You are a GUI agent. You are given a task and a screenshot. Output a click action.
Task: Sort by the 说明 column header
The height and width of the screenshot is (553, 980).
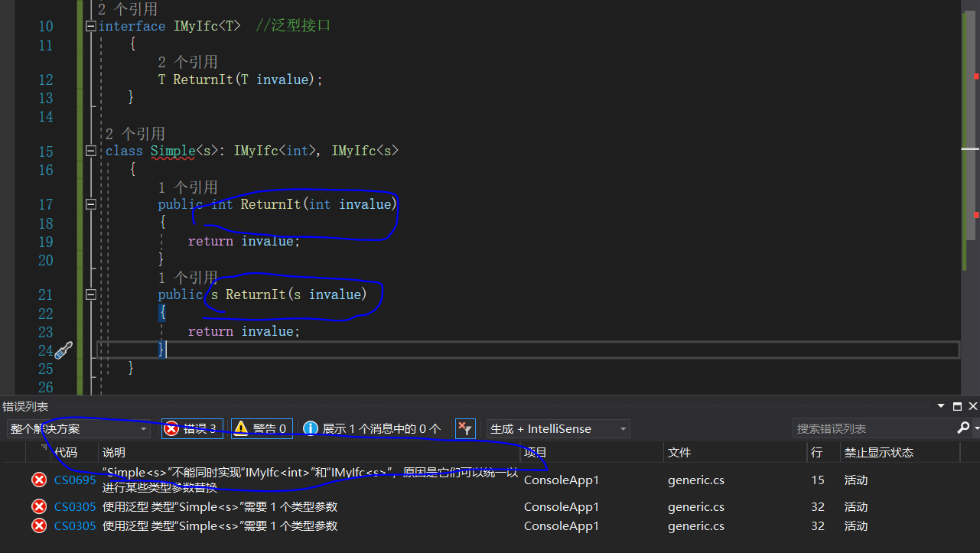coord(114,453)
